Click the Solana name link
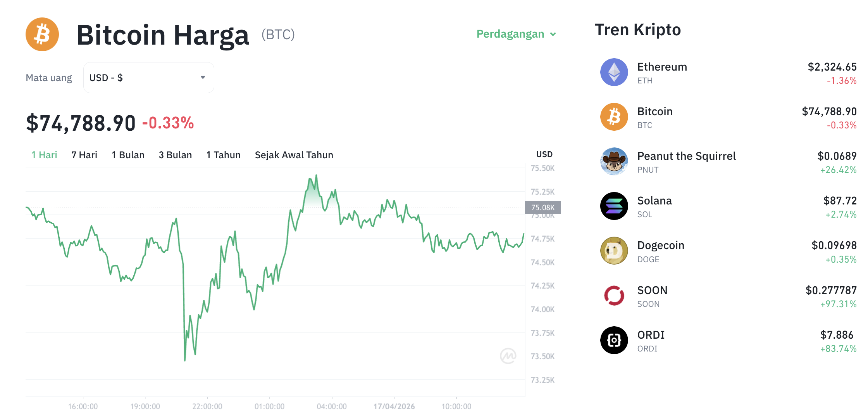The width and height of the screenshot is (868, 412). 655,201
